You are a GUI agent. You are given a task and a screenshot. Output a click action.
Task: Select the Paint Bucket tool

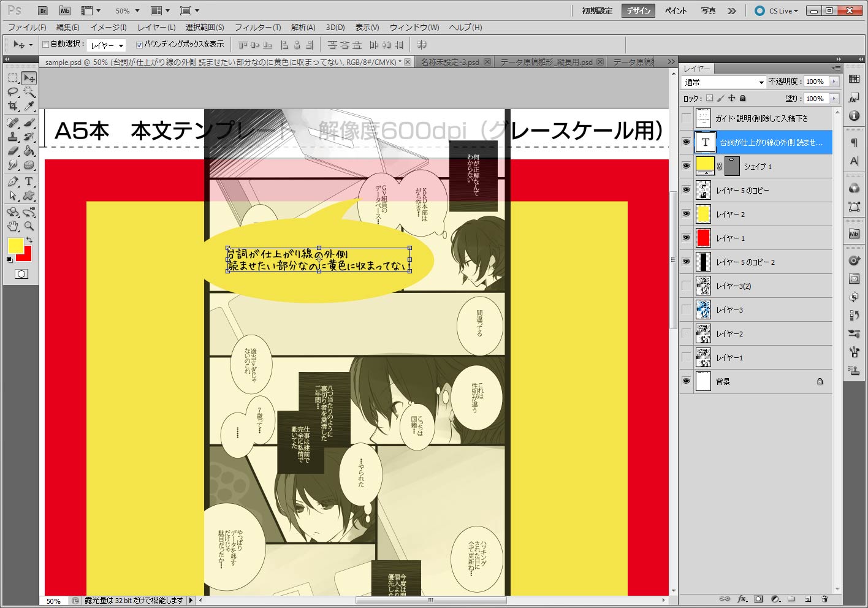click(29, 151)
